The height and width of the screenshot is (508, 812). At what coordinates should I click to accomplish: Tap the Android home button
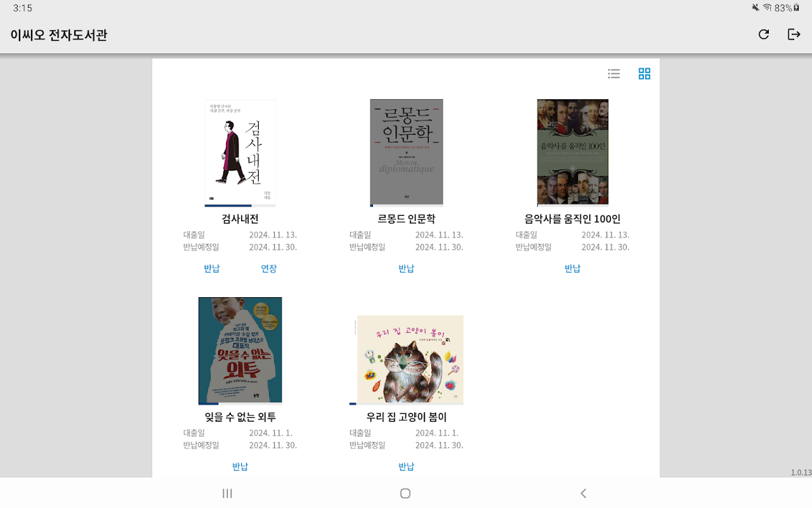click(405, 493)
